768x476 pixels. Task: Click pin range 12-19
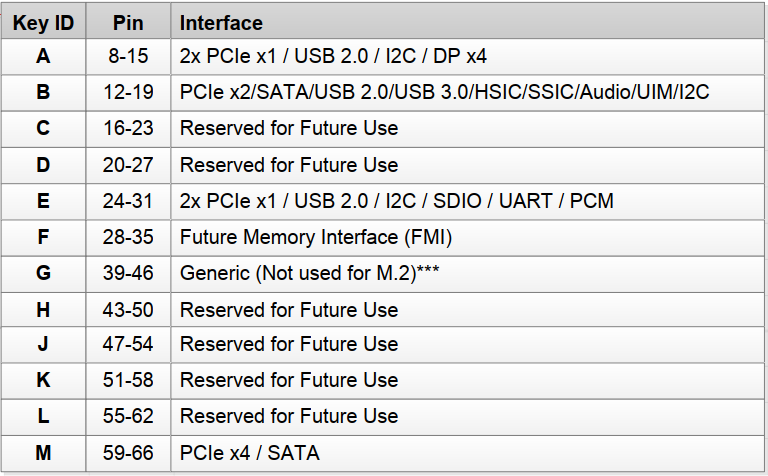[x=130, y=93]
